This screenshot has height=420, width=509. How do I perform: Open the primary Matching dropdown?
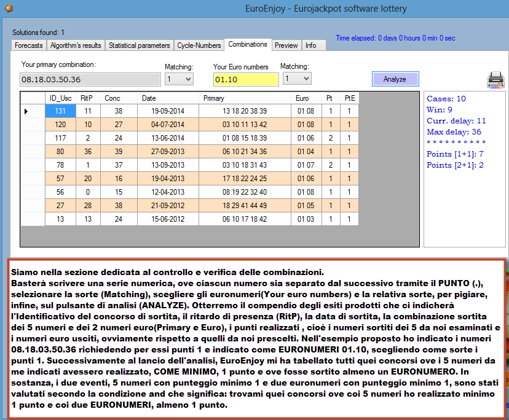[x=179, y=79]
